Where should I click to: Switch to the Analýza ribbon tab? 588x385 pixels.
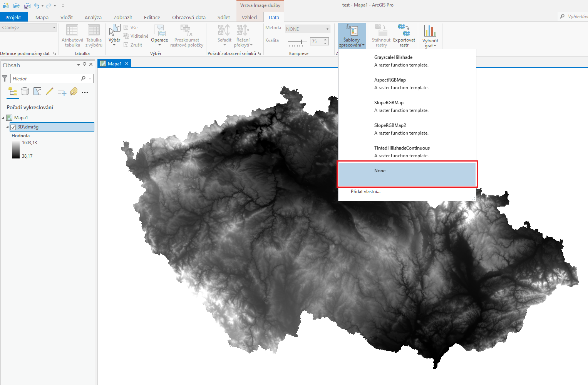(x=93, y=17)
